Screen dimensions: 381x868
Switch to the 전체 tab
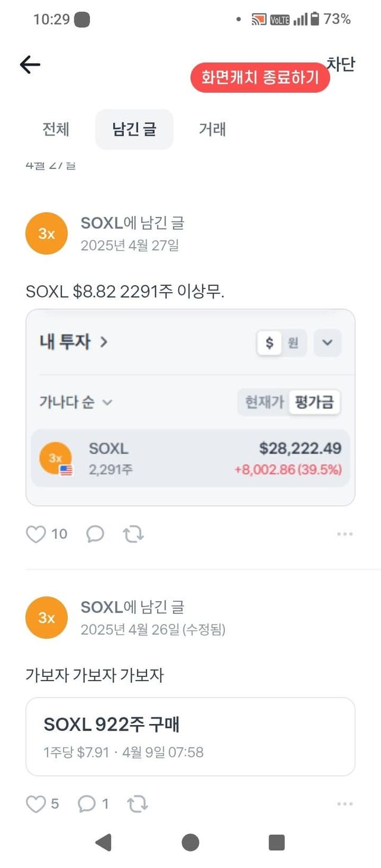pyautogui.click(x=56, y=129)
